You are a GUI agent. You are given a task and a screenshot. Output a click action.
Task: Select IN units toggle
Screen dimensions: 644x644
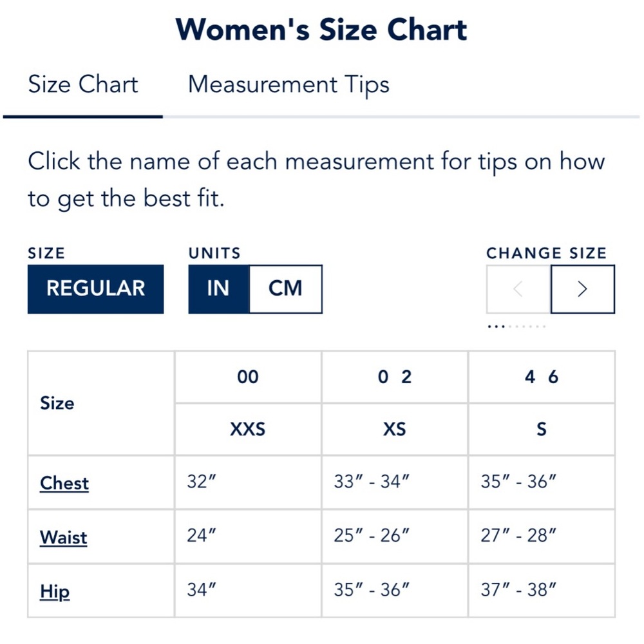(218, 289)
